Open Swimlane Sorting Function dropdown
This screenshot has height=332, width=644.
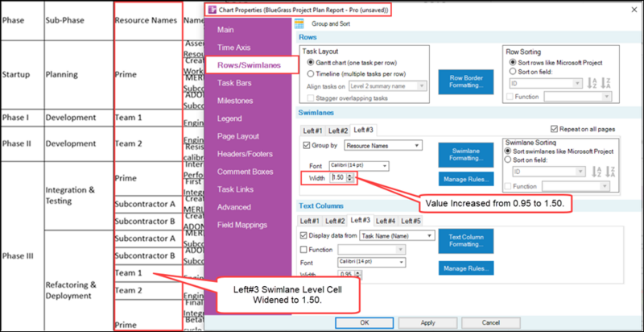[576, 186]
